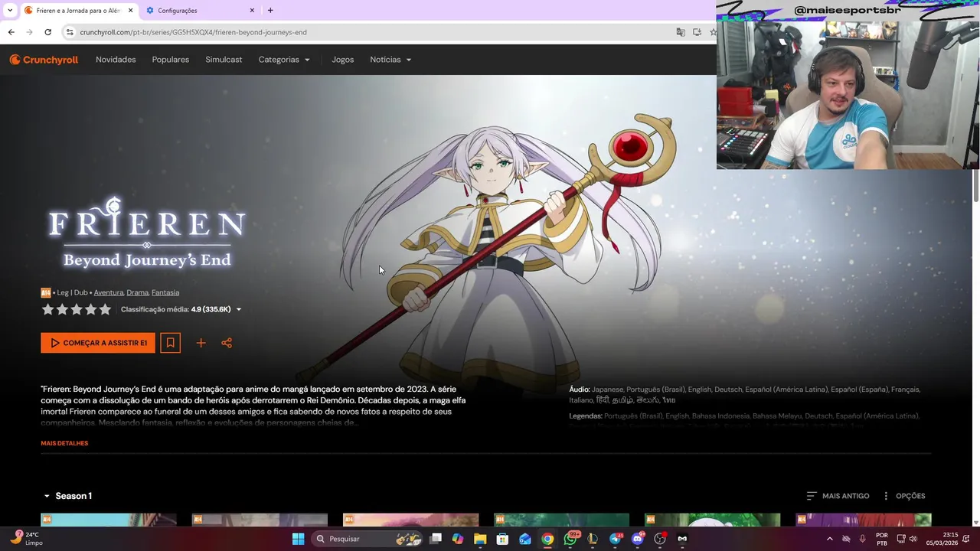Open Copilot from taskbar
980x551 pixels.
coord(458,539)
